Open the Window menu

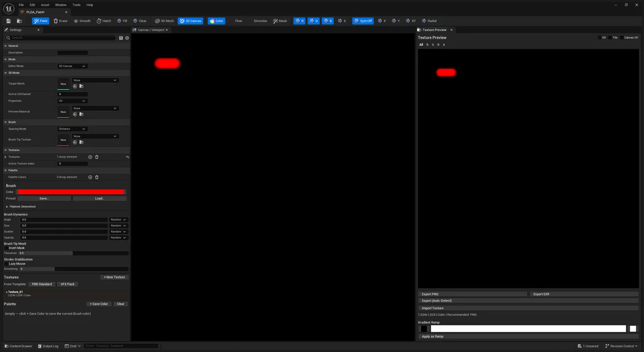click(x=61, y=5)
